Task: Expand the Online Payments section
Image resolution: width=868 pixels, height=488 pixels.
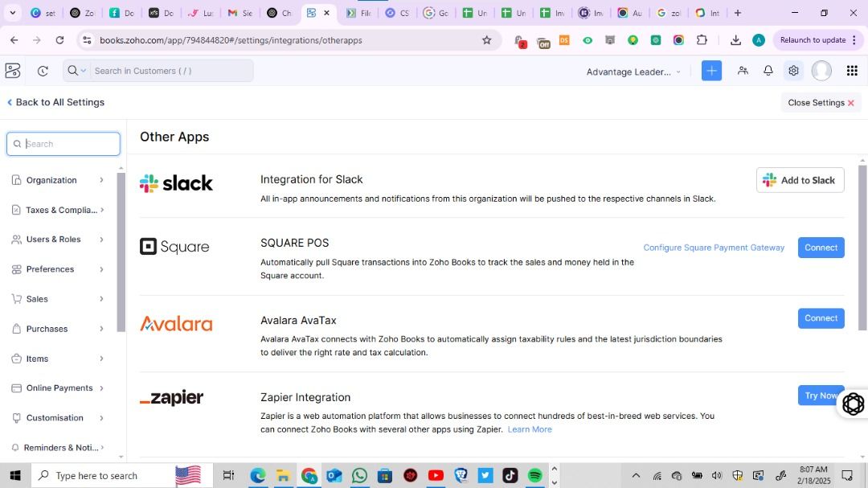Action: pyautogui.click(x=59, y=388)
